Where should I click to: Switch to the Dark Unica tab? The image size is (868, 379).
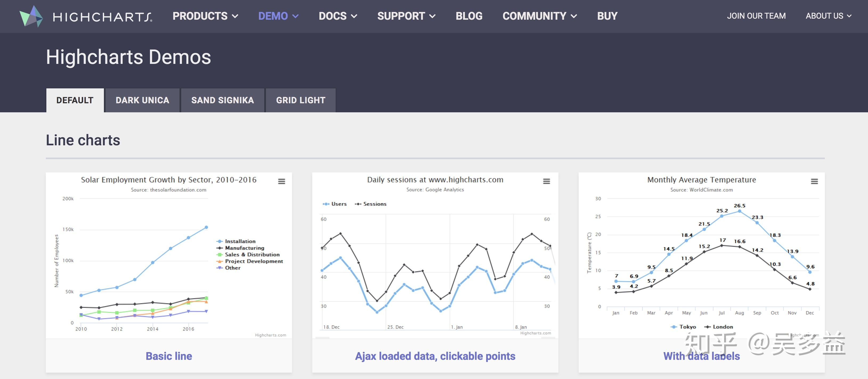pyautogui.click(x=143, y=100)
